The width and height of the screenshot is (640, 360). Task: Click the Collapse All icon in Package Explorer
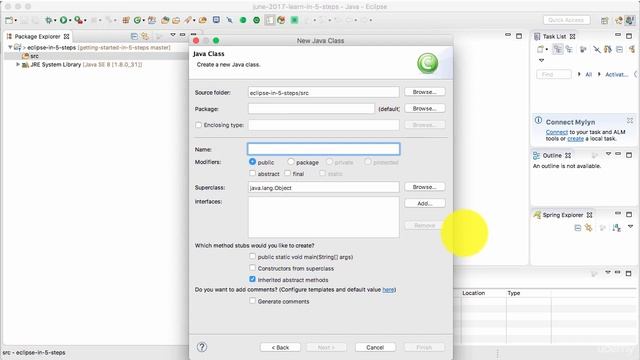[134, 36]
